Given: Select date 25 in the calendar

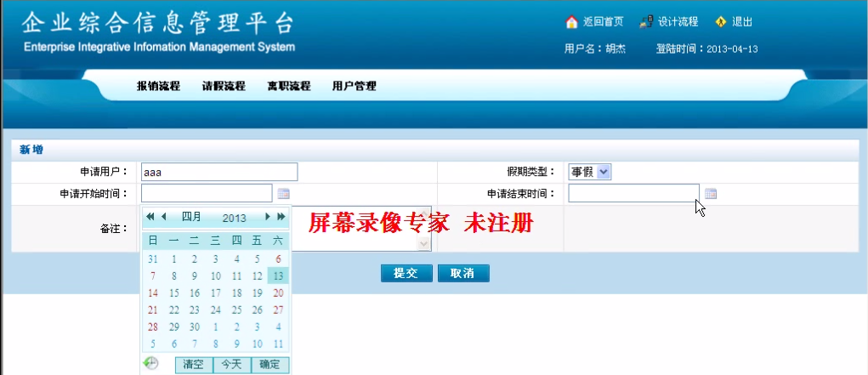Looking at the screenshot, I should [x=236, y=310].
